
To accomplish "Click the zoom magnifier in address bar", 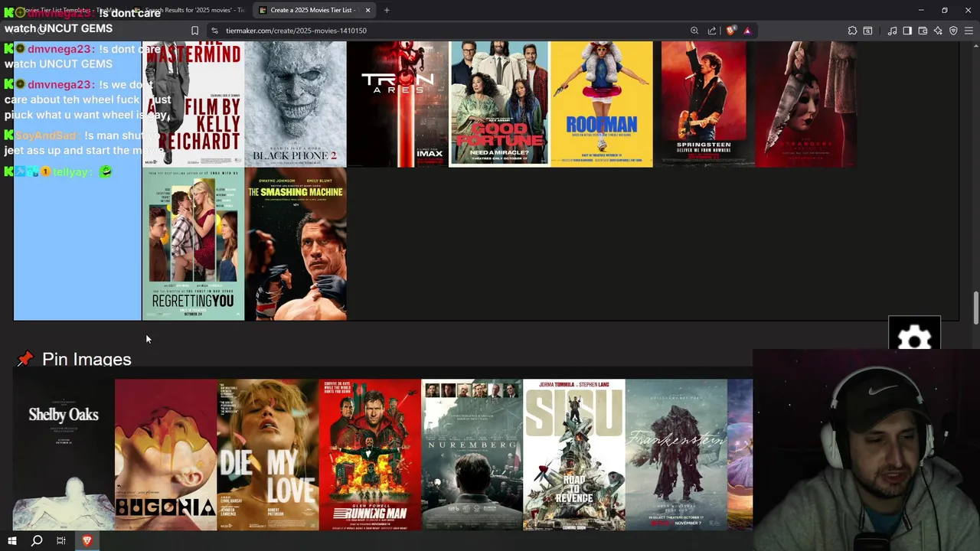I will click(x=694, y=31).
